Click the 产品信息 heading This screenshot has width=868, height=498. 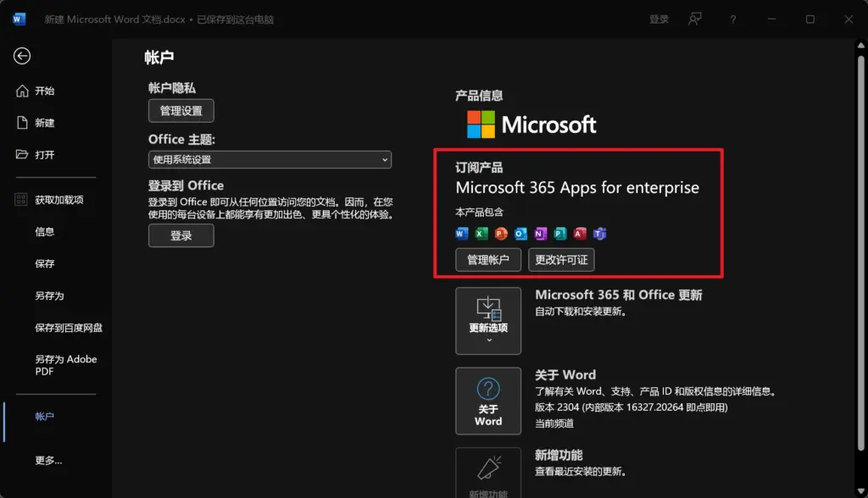point(479,96)
